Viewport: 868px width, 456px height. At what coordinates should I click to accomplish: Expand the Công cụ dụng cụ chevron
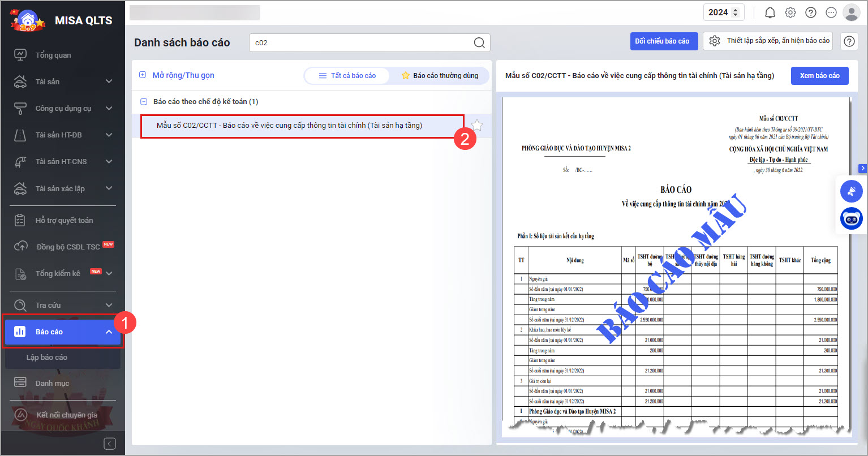[109, 108]
